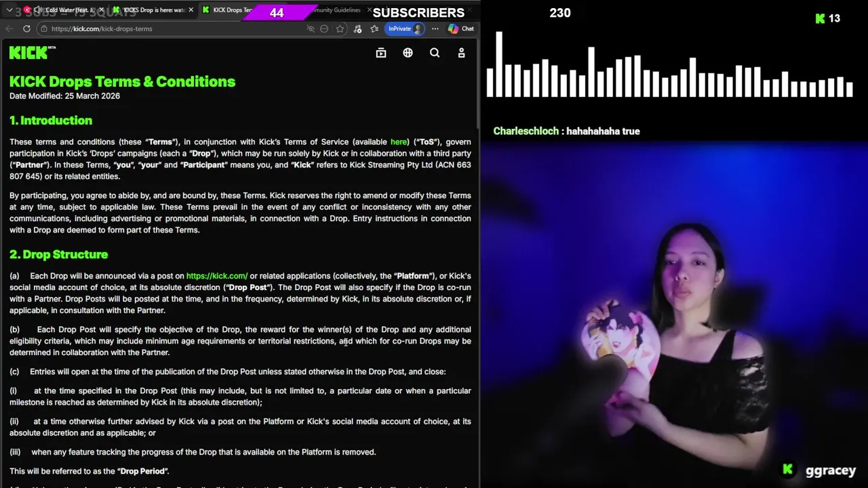The image size is (868, 488).
Task: Open the Favorites list
Action: [x=374, y=28]
